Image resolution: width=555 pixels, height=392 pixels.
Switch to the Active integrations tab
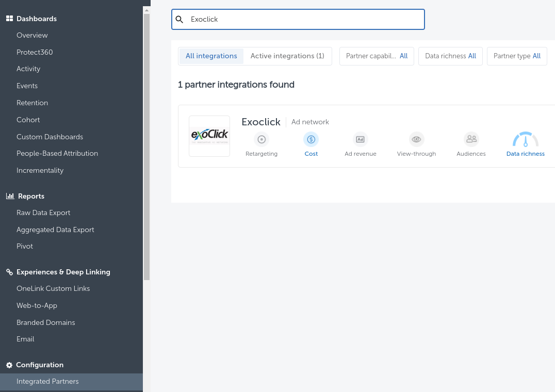[287, 56]
